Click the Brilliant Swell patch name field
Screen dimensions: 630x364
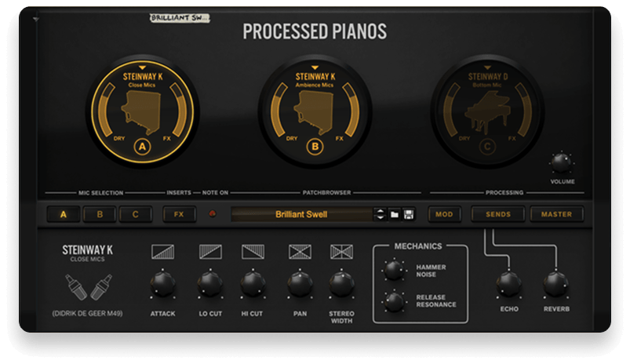pos(302,214)
